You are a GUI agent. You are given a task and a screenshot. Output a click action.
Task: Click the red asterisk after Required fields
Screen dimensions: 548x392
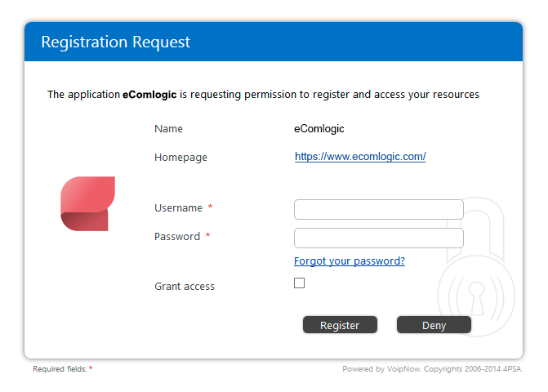pyautogui.click(x=91, y=368)
